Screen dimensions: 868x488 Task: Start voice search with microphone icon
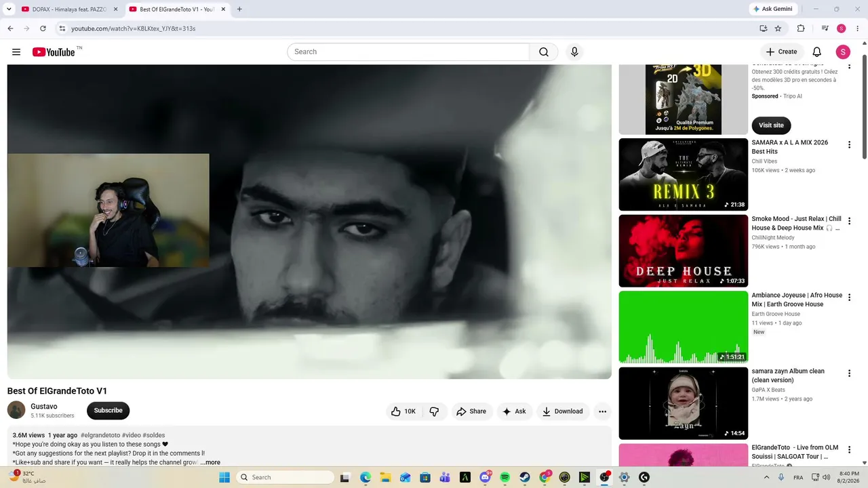click(574, 52)
